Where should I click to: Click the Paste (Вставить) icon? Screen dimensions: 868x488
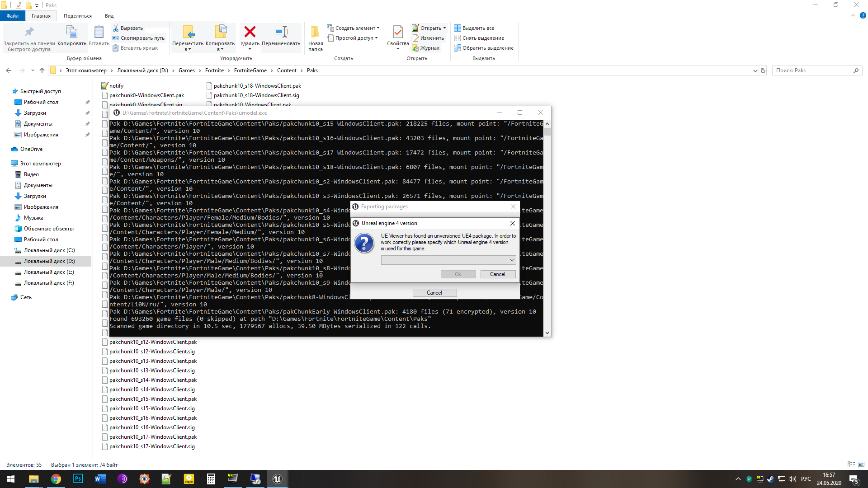(x=99, y=32)
